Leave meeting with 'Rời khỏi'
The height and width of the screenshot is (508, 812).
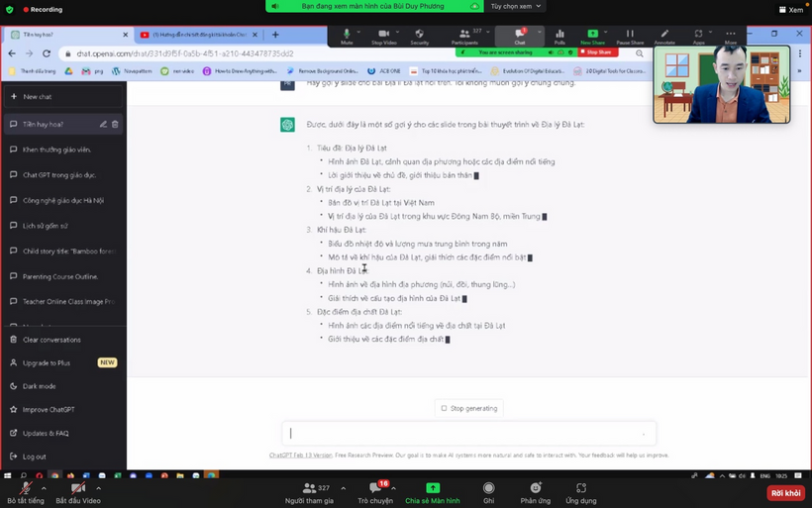[x=785, y=492]
